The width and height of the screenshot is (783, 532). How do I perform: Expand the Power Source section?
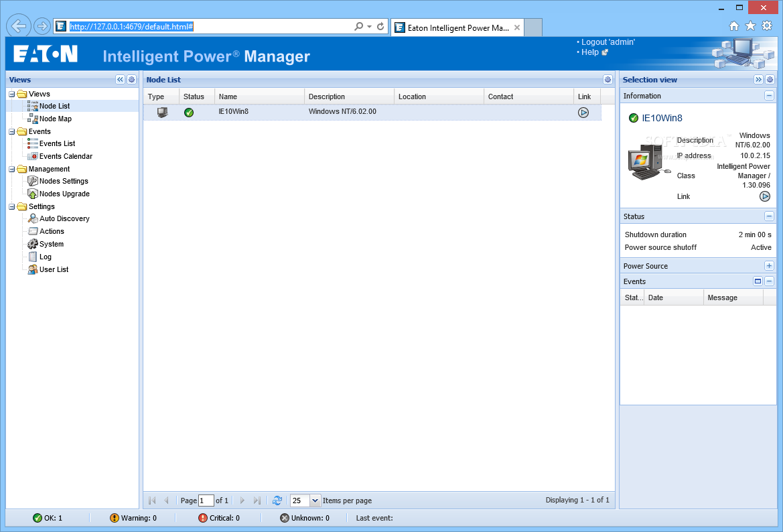(x=769, y=266)
